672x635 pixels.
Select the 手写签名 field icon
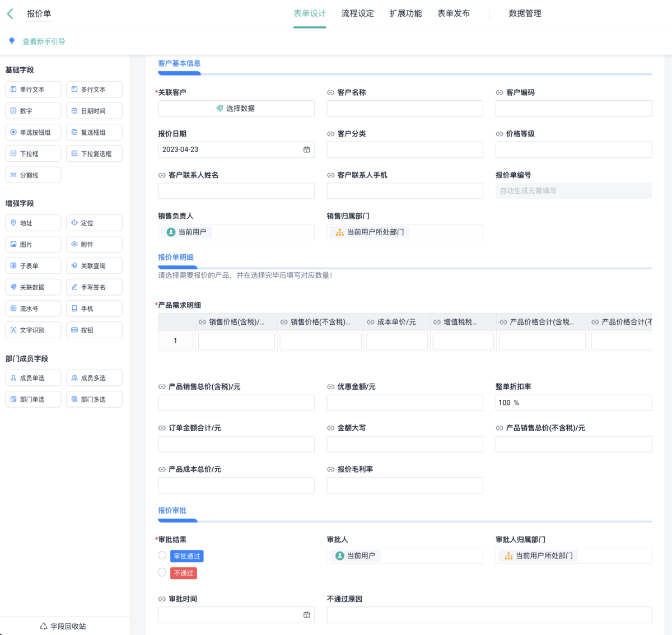pos(74,287)
